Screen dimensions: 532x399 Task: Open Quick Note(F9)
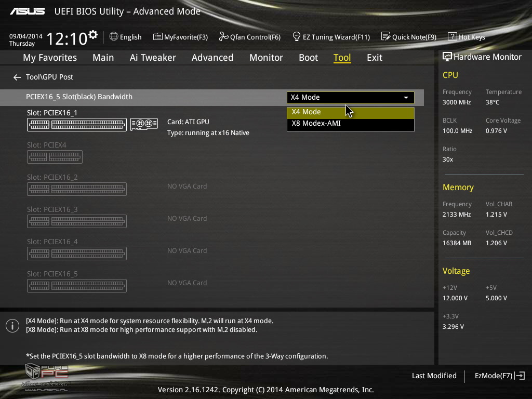pyautogui.click(x=409, y=37)
